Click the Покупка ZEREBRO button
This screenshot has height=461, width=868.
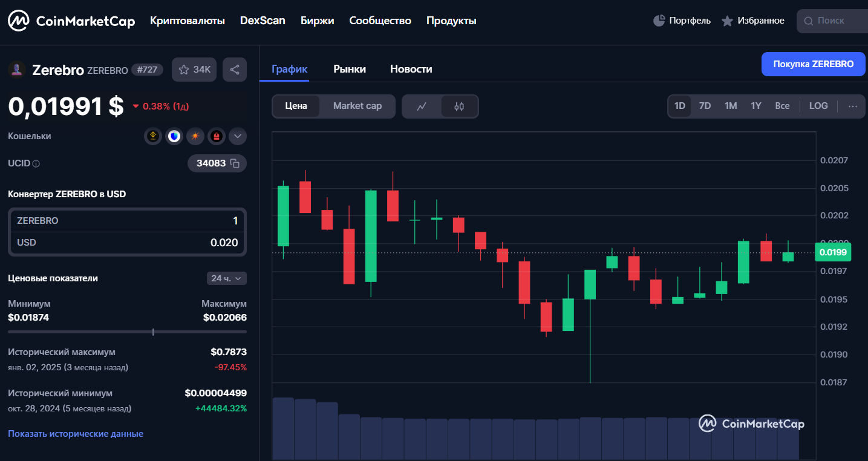tap(814, 64)
